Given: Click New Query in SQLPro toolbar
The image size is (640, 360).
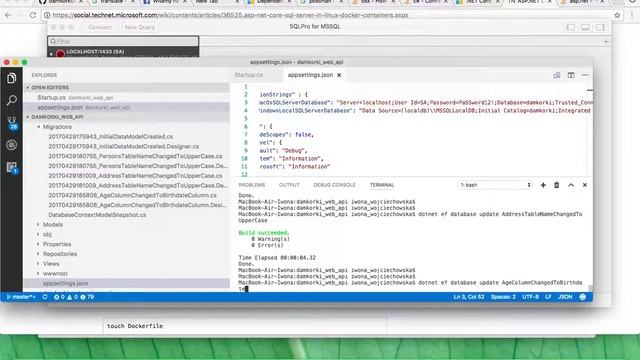Looking at the screenshot, I should coord(140,27).
